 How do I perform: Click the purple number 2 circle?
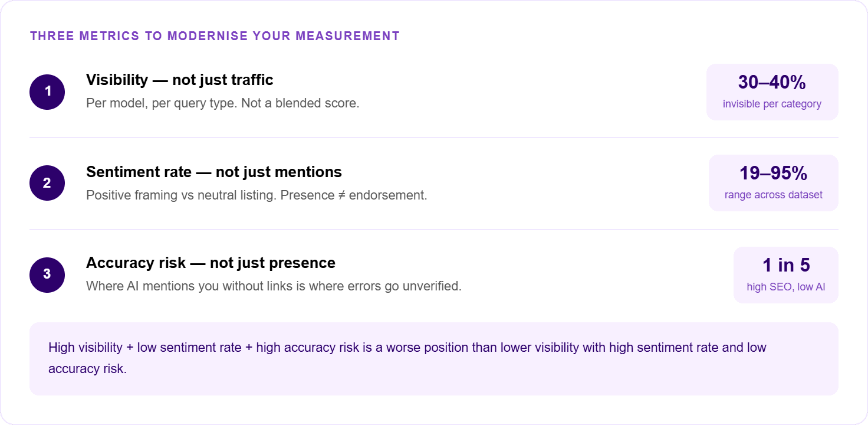point(47,183)
